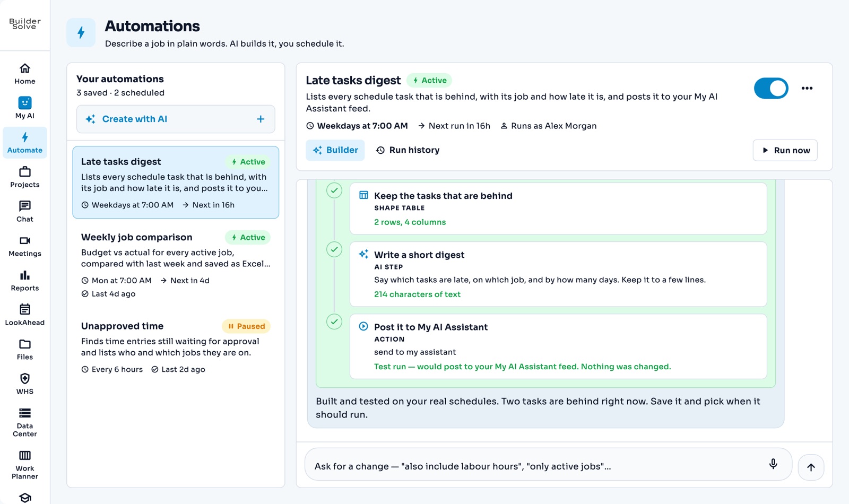Viewport: 849px width, 504px height.
Task: Switch to the Run history tab
Action: (408, 150)
